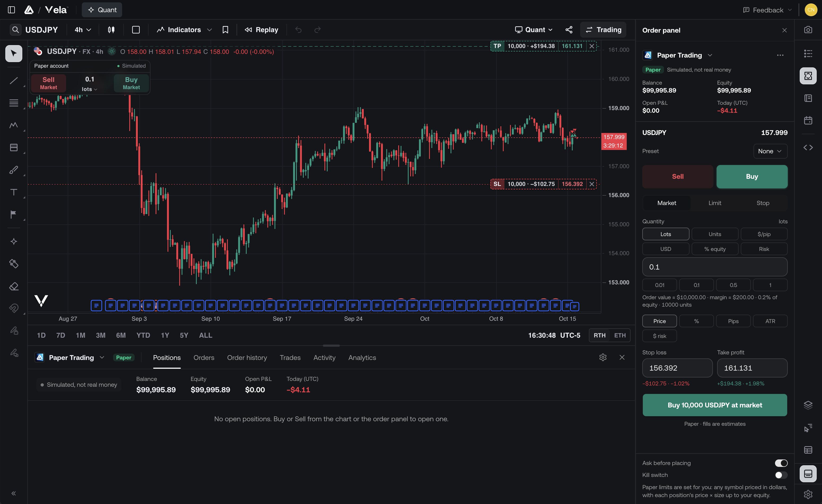Screen dimensions: 822x504
Task: Open the Preset None dropdown
Action: click(x=770, y=151)
